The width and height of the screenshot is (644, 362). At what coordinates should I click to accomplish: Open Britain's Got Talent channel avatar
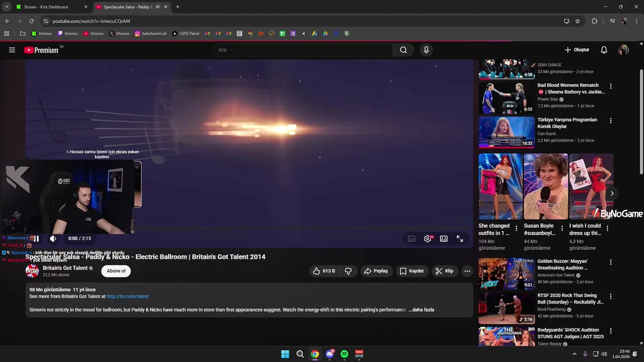coord(32,271)
